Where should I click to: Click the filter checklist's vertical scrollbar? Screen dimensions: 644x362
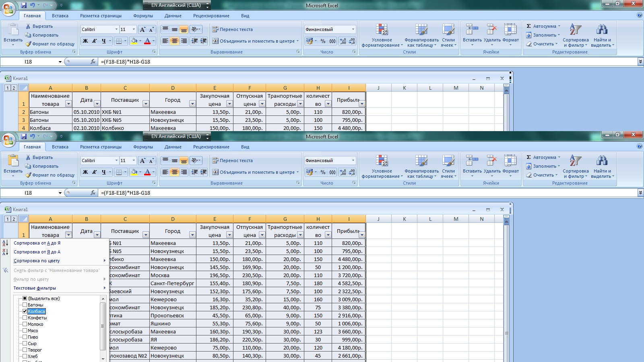[103, 328]
